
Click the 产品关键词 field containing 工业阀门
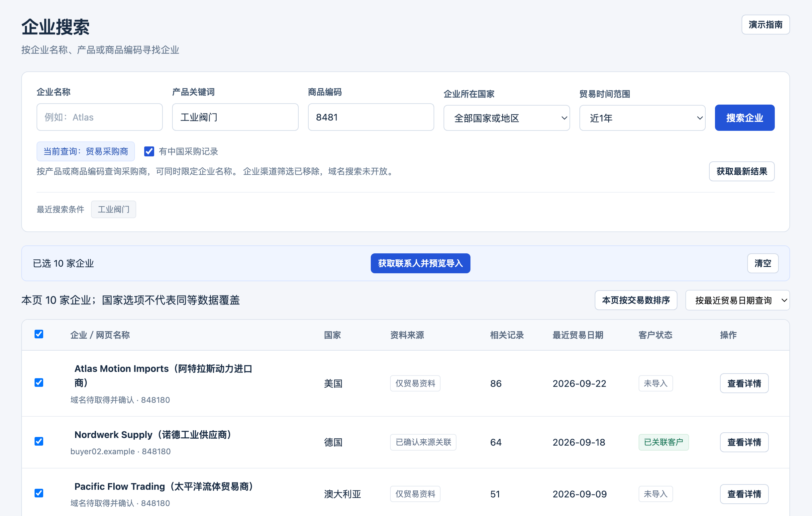click(235, 117)
